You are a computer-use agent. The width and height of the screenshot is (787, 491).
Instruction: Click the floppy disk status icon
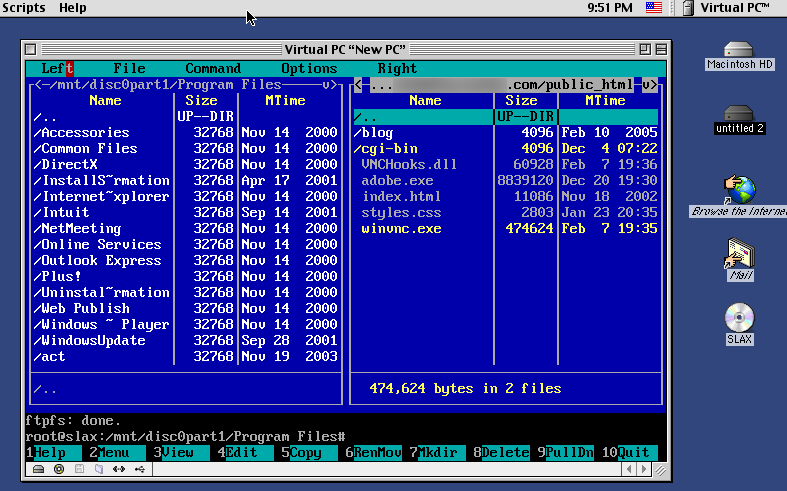(79, 468)
